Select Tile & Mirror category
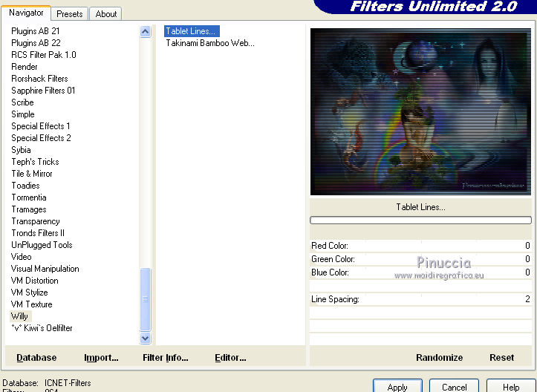 pyautogui.click(x=31, y=174)
